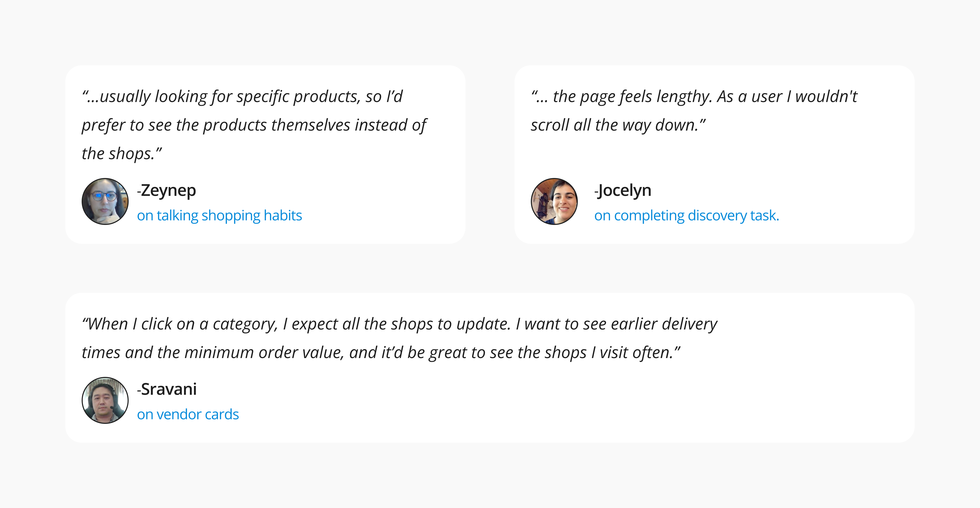Click the quote 'the page feels lengthy'
The width and height of the screenshot is (980, 508).
coord(694,111)
